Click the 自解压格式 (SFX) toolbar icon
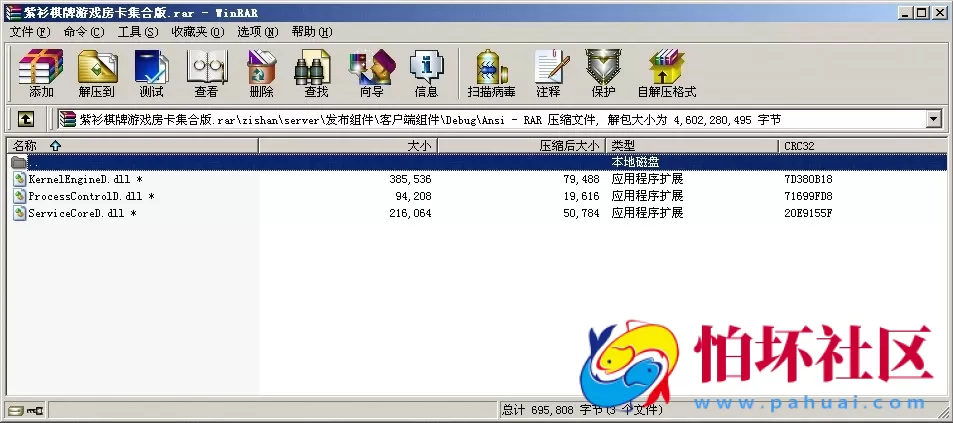Image resolution: width=953 pixels, height=423 pixels. point(666,67)
